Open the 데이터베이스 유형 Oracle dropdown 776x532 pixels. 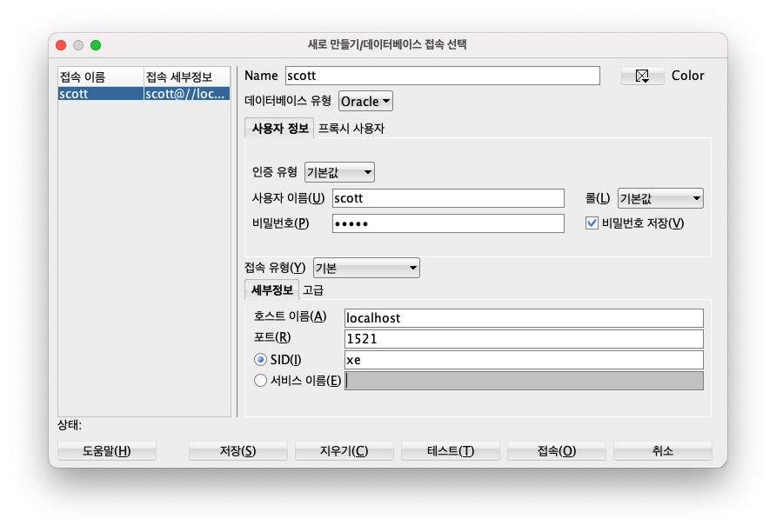pyautogui.click(x=365, y=102)
